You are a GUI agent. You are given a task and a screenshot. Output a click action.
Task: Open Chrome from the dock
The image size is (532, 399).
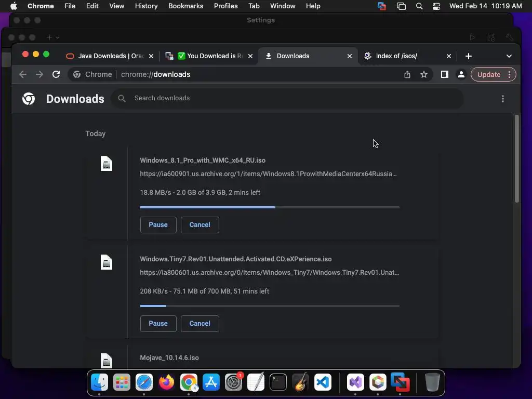[x=189, y=382]
